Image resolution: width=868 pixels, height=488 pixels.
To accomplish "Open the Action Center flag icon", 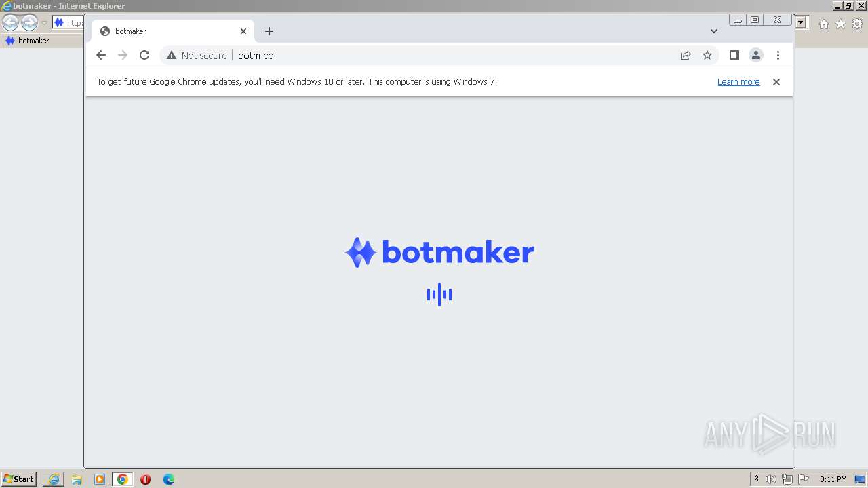I will (804, 479).
